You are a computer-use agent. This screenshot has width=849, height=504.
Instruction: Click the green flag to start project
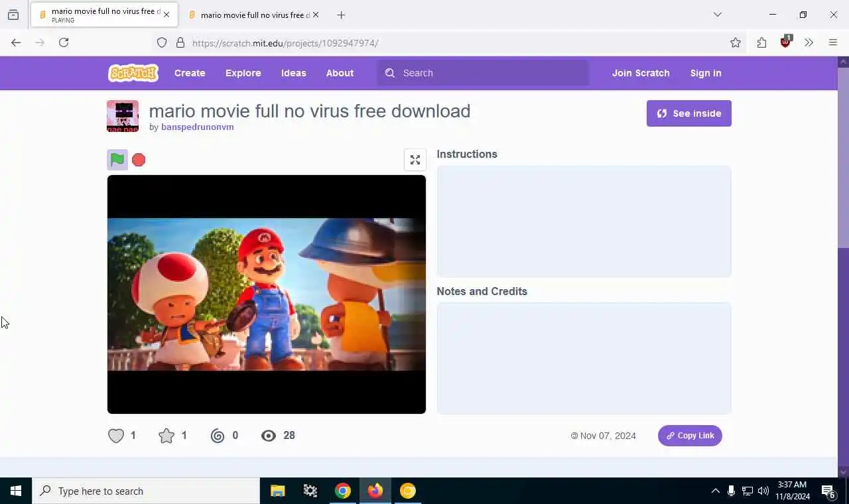[117, 160]
